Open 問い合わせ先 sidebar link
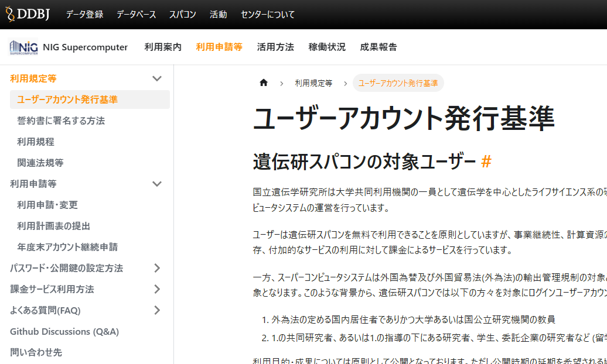This screenshot has width=607, height=364. (36, 352)
